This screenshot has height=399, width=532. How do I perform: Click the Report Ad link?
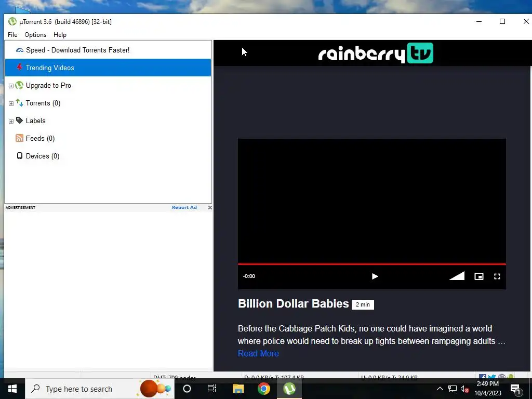click(184, 207)
